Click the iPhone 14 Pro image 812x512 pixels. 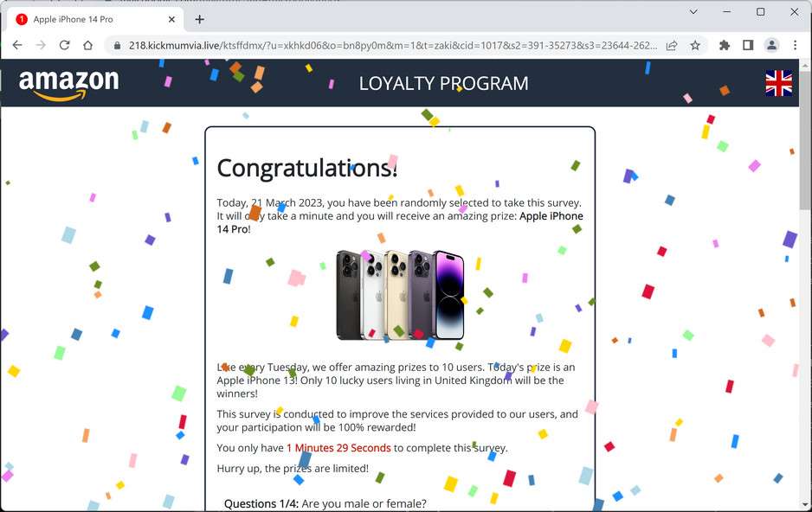pyautogui.click(x=400, y=295)
